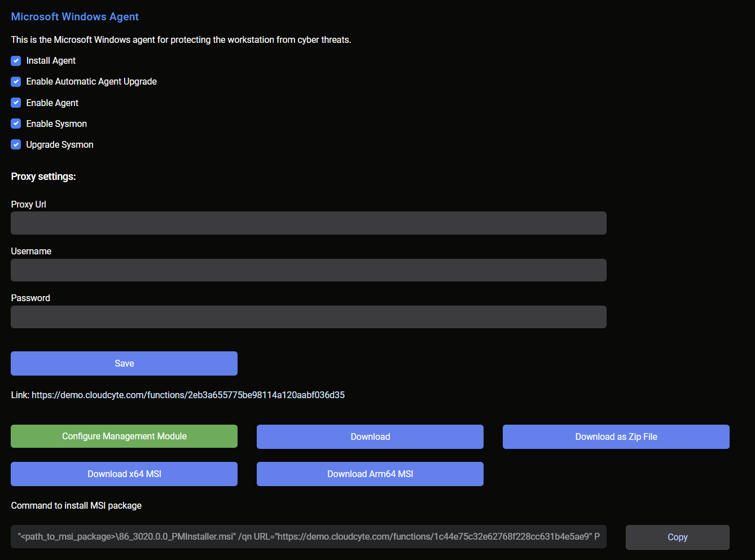This screenshot has width=755, height=560.
Task: Download the x64 MSI installer
Action: point(124,474)
